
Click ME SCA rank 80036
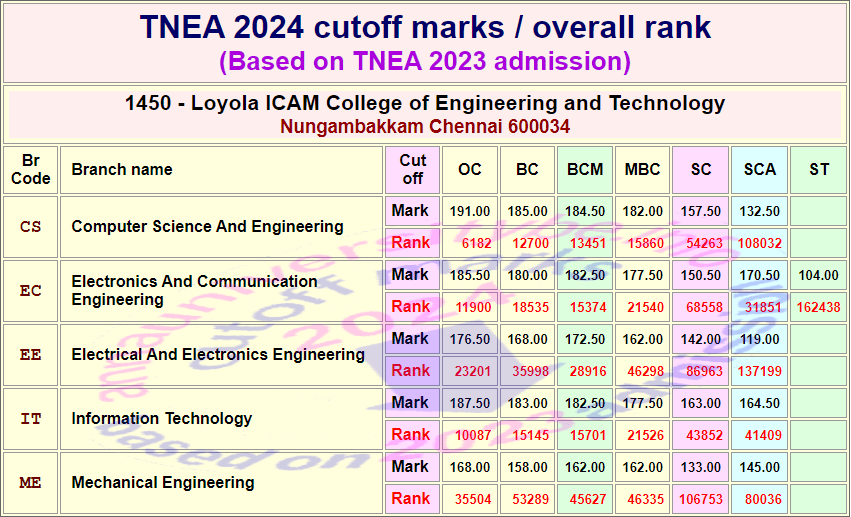[759, 499]
